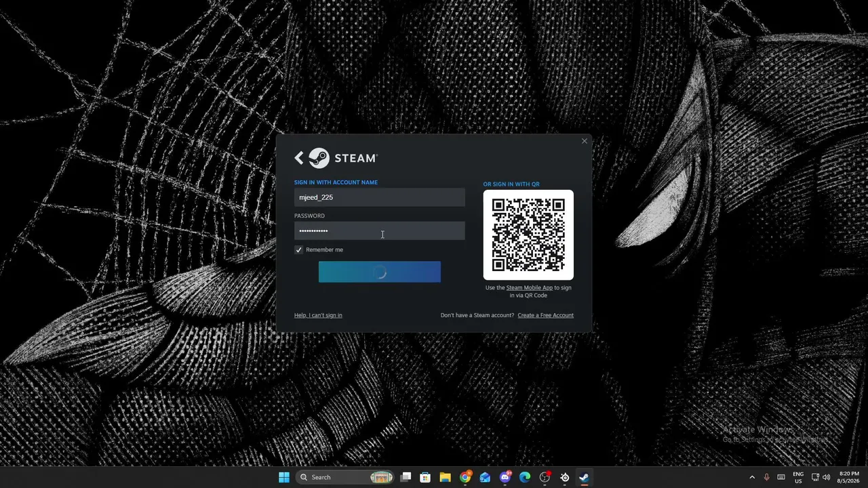Open the Mail app on the taskbar
Image resolution: width=868 pixels, height=488 pixels.
point(485,477)
